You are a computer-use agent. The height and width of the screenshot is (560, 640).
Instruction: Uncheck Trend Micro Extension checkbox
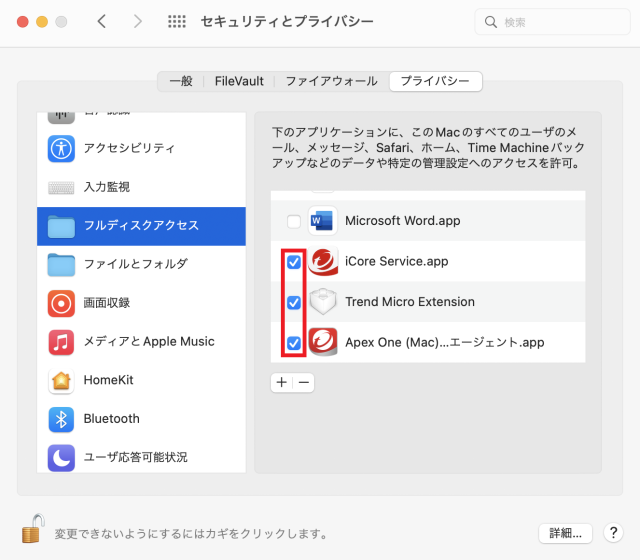(294, 302)
